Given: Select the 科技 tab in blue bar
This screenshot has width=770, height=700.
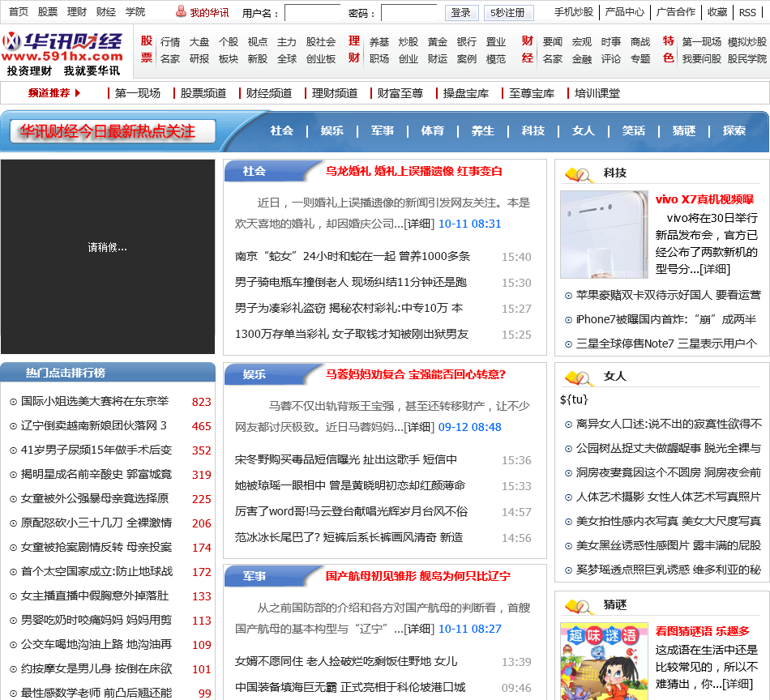Looking at the screenshot, I should pyautogui.click(x=533, y=130).
